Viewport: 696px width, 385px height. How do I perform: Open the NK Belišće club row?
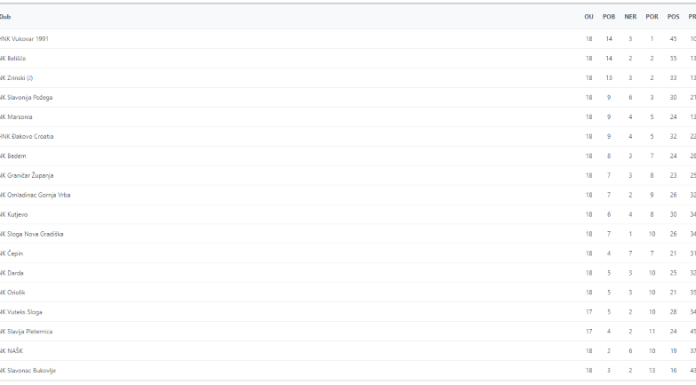coord(13,58)
